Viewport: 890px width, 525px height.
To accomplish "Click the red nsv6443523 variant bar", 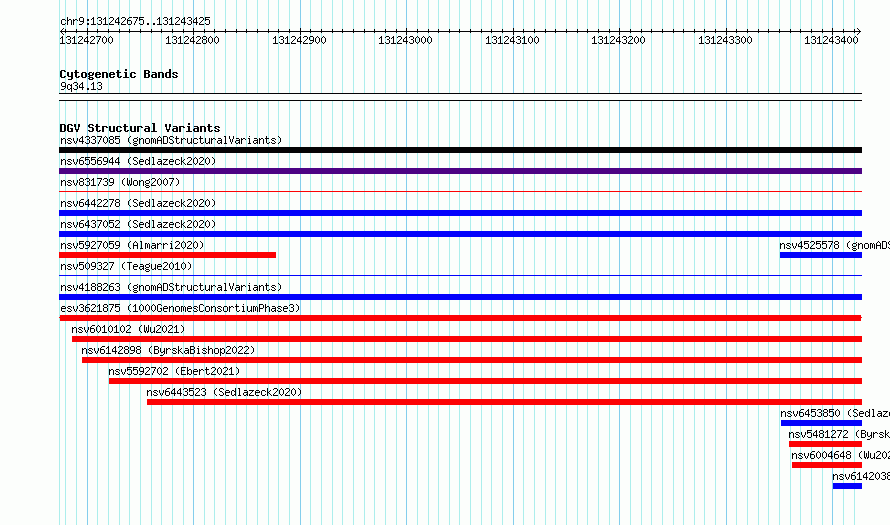I will coord(505,402).
